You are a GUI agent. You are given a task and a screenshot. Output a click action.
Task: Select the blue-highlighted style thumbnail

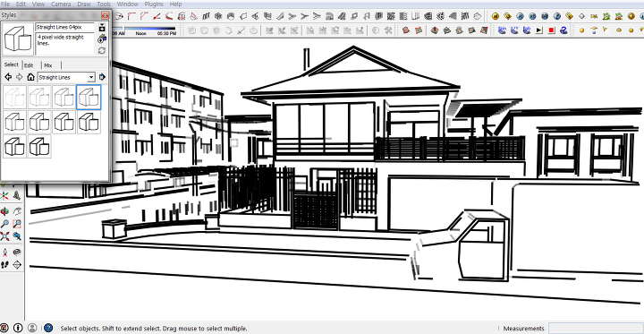tap(89, 97)
